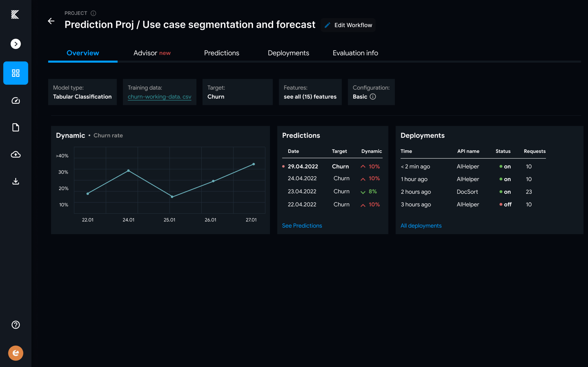Expand the sidebar using the arrow icon

tap(16, 44)
